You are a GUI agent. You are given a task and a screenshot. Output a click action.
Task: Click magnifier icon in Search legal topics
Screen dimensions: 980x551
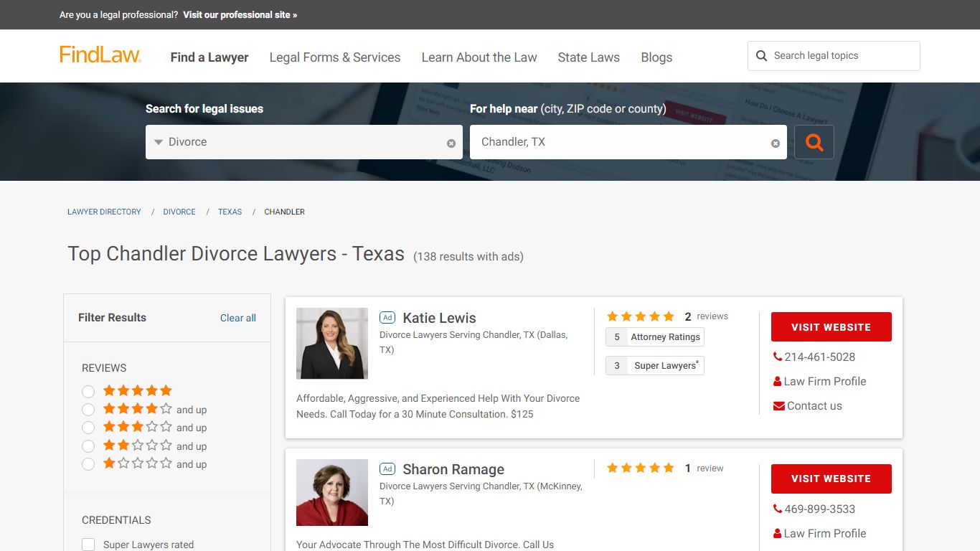point(762,56)
